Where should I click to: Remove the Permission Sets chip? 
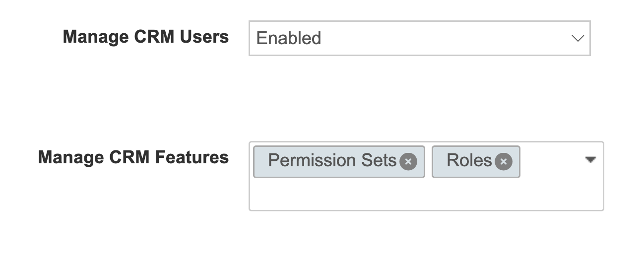(x=408, y=161)
